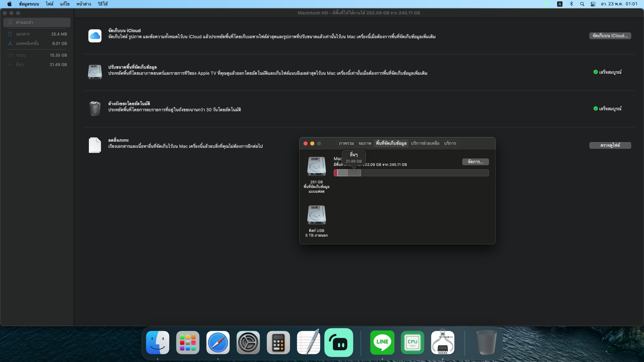Click the auto-empty Trash icon
Screen dimensions: 644x362
click(x=95, y=108)
